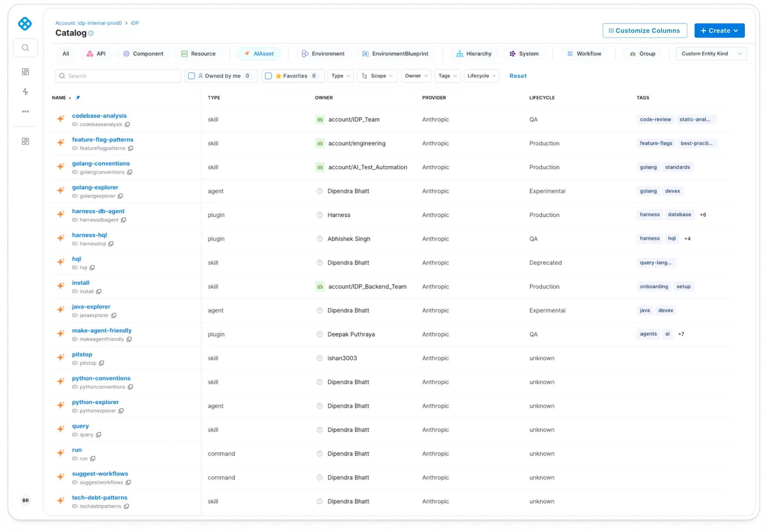This screenshot has height=532, width=768.
Task: Go to Account idp-internal-prod0 breadcrumb
Action: click(89, 23)
